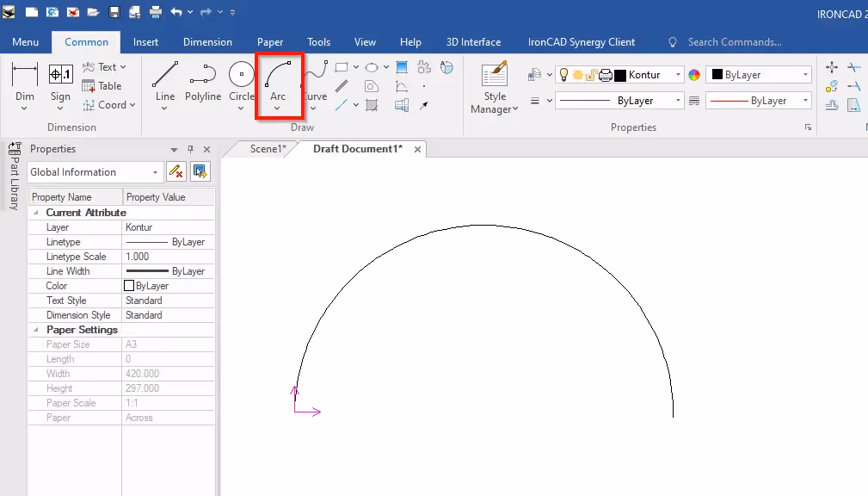This screenshot has width=868, height=496.
Task: Toggle layer print printer icon
Action: pos(606,75)
